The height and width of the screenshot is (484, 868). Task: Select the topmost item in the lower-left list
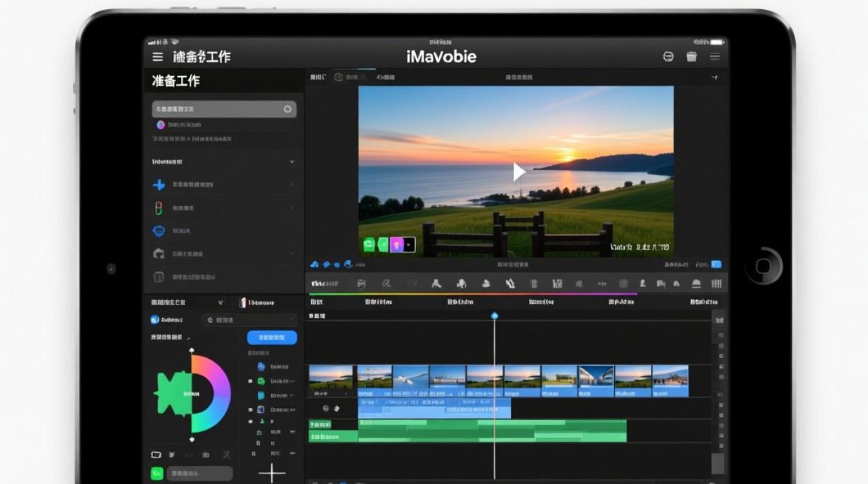coord(273,367)
